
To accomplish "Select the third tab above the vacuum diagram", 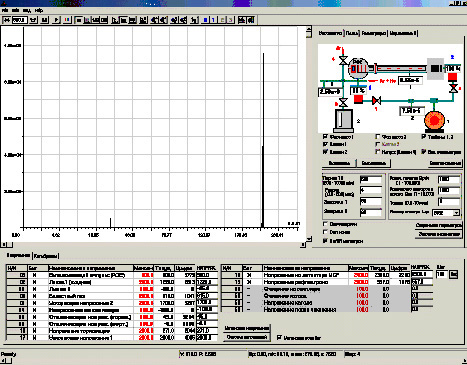I will point(374,33).
